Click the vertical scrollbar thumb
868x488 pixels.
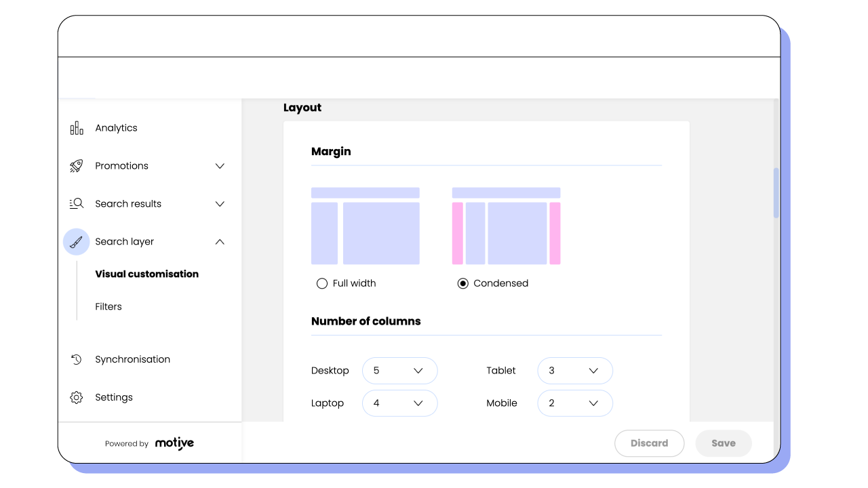pyautogui.click(x=776, y=193)
